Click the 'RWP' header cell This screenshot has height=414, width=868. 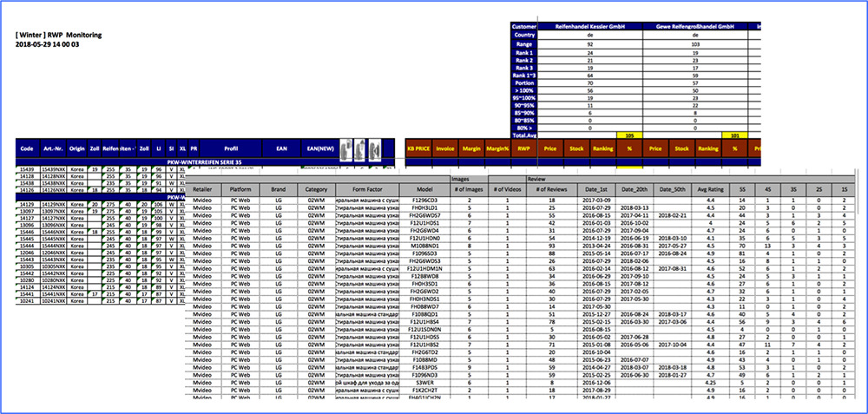click(523, 148)
